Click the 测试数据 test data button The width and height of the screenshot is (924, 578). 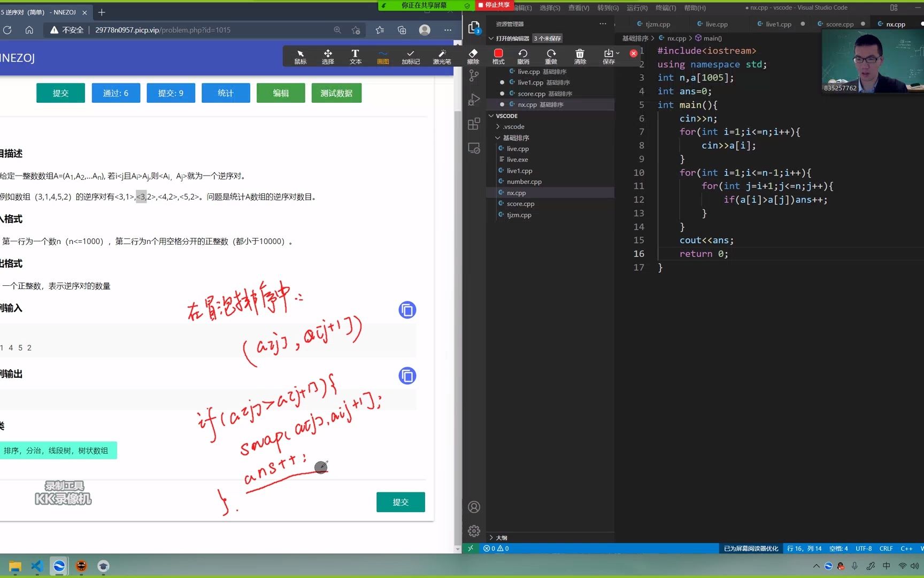coord(336,93)
